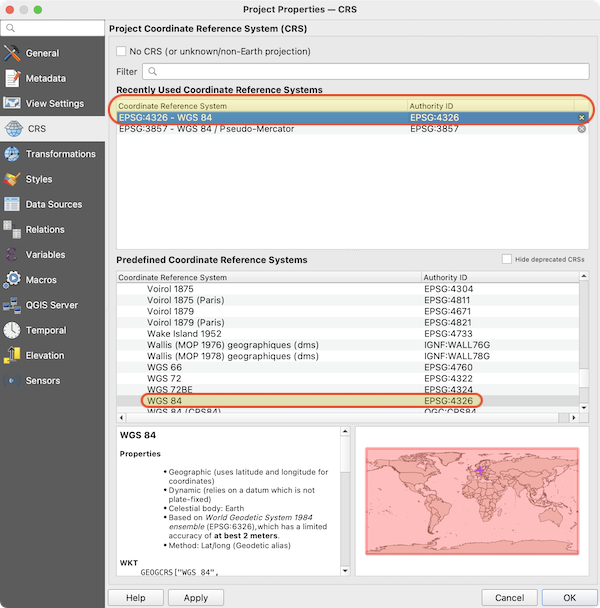This screenshot has width=600, height=608.
Task: Click the world map extent preview
Action: [472, 501]
